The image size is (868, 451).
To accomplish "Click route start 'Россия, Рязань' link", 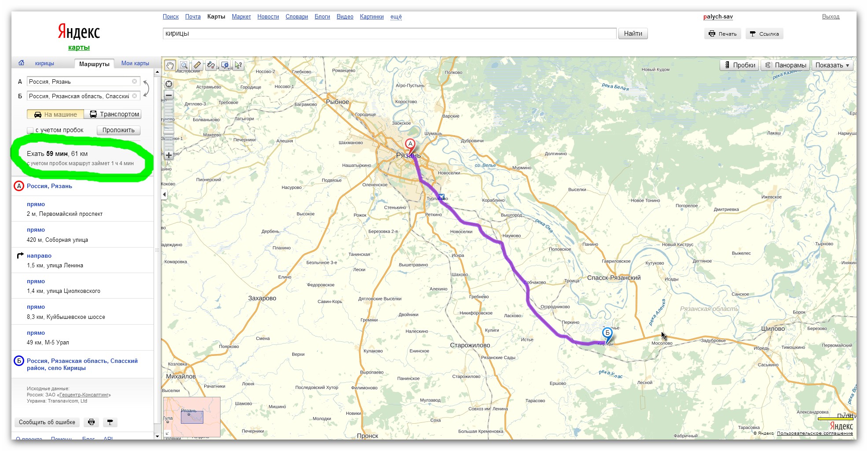I will coord(49,186).
